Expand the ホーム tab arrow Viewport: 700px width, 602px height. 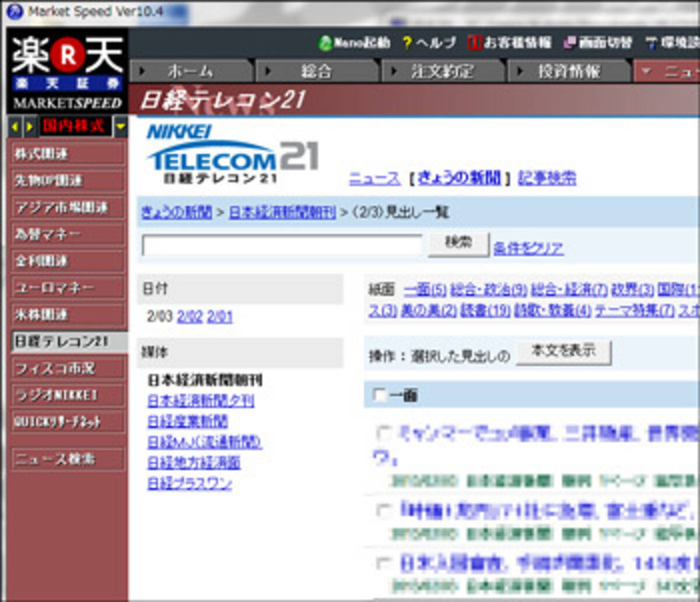[x=142, y=72]
